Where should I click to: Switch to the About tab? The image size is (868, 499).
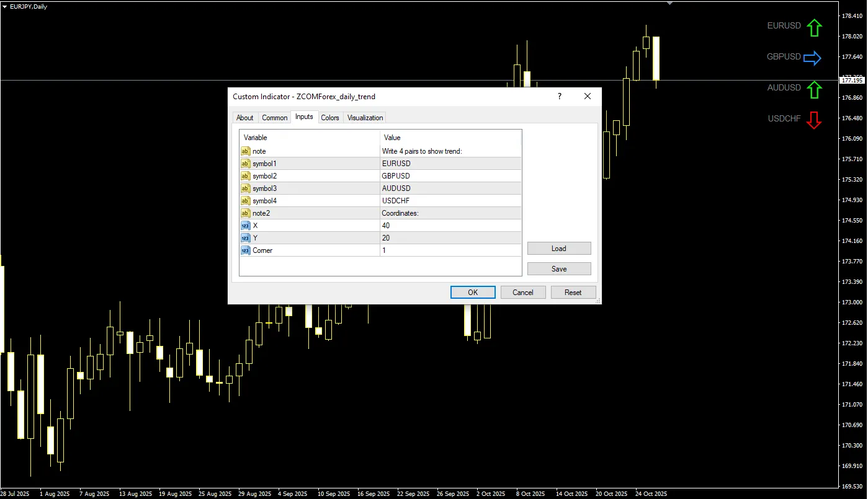pyautogui.click(x=244, y=118)
